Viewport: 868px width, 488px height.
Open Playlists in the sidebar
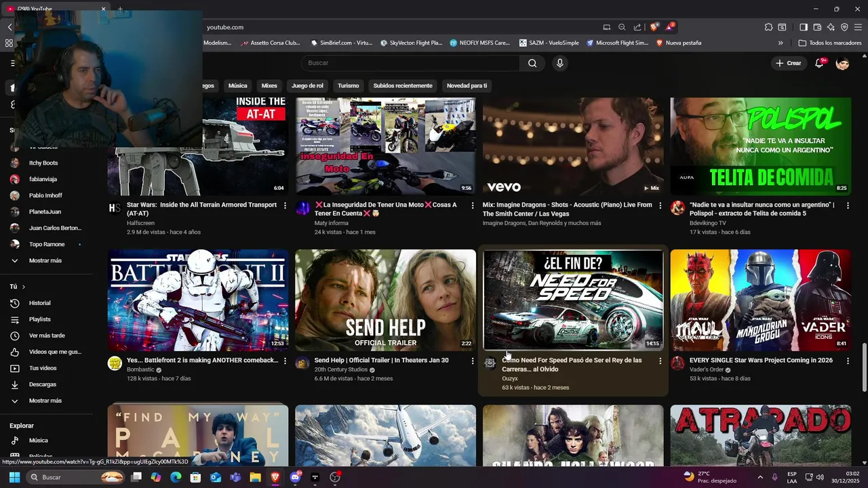pyautogui.click(x=39, y=319)
